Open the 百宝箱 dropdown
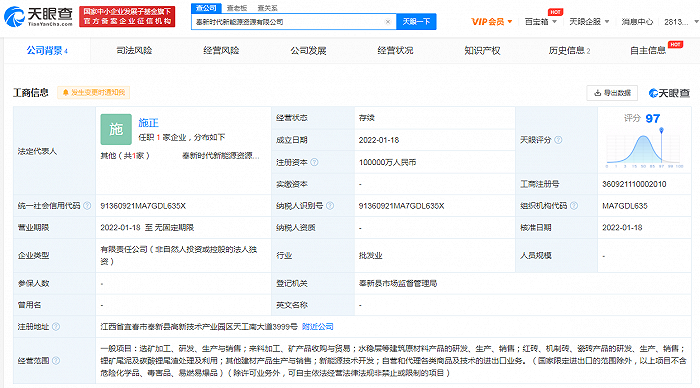 coord(541,22)
